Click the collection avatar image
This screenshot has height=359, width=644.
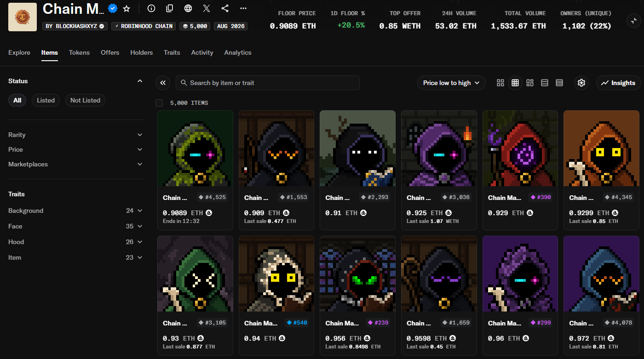click(23, 17)
